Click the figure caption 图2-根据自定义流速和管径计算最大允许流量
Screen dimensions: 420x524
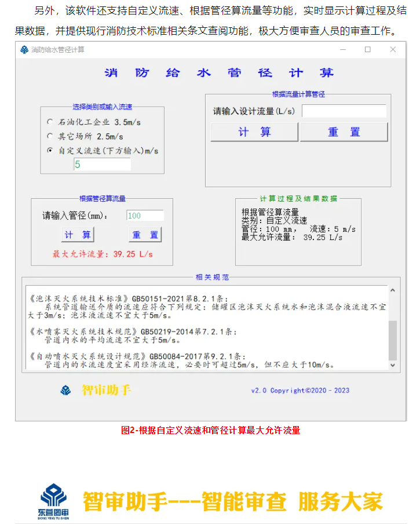[210, 430]
